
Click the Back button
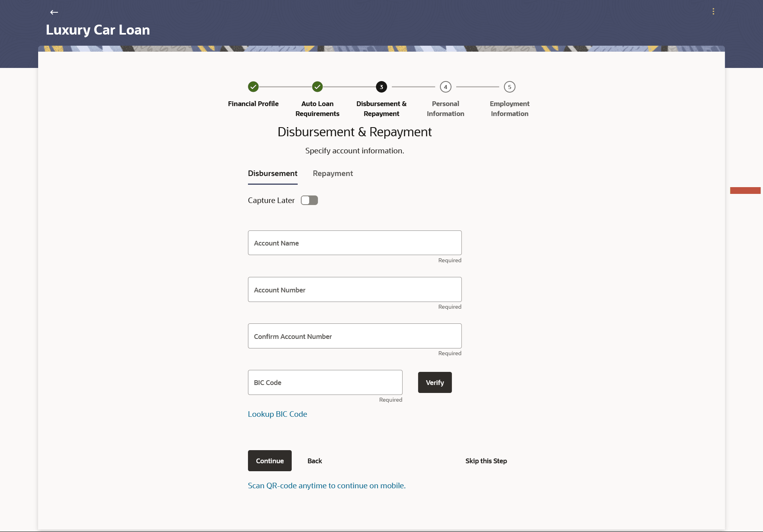tap(314, 461)
